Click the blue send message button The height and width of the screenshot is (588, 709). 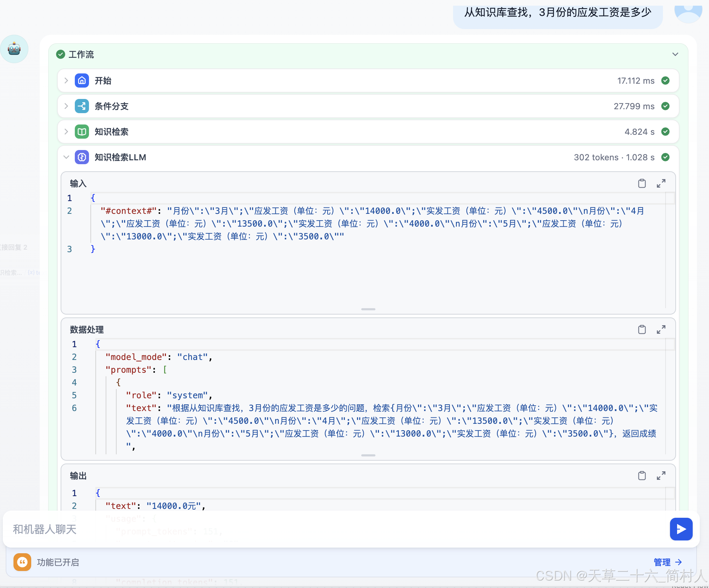tap(681, 529)
